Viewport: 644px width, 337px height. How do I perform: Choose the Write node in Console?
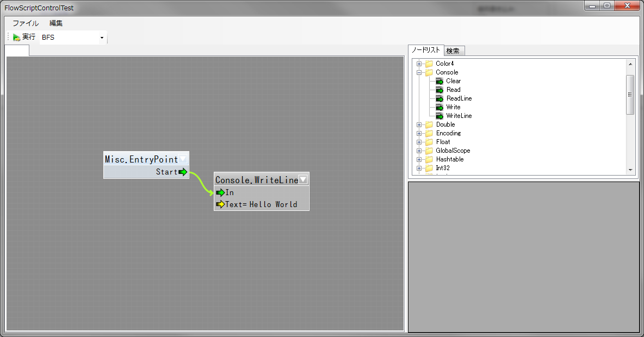pos(453,107)
